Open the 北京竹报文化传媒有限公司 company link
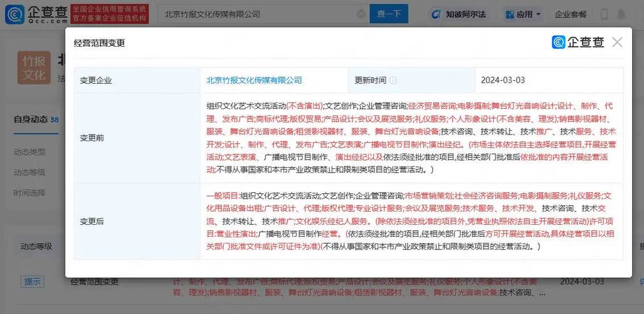This screenshot has height=314, width=644. [254, 80]
